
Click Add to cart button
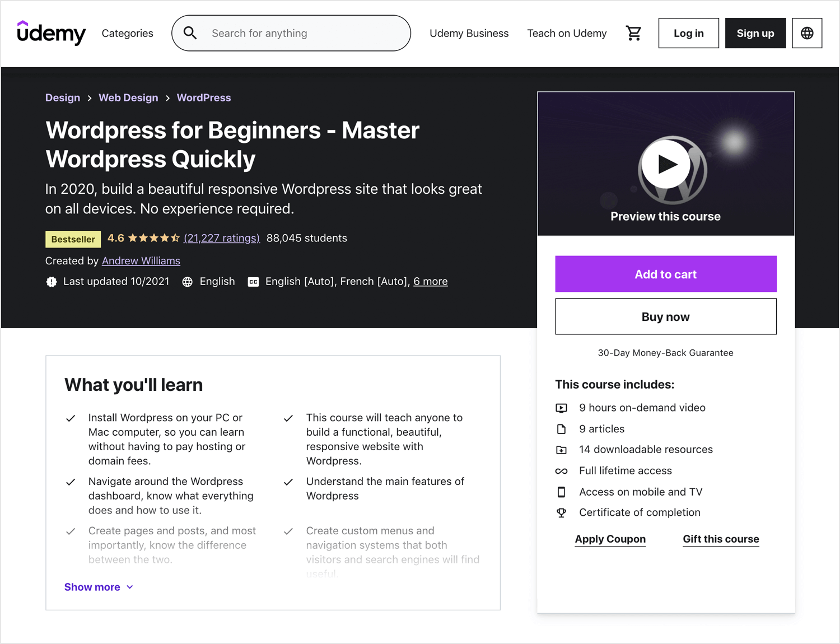click(x=666, y=274)
